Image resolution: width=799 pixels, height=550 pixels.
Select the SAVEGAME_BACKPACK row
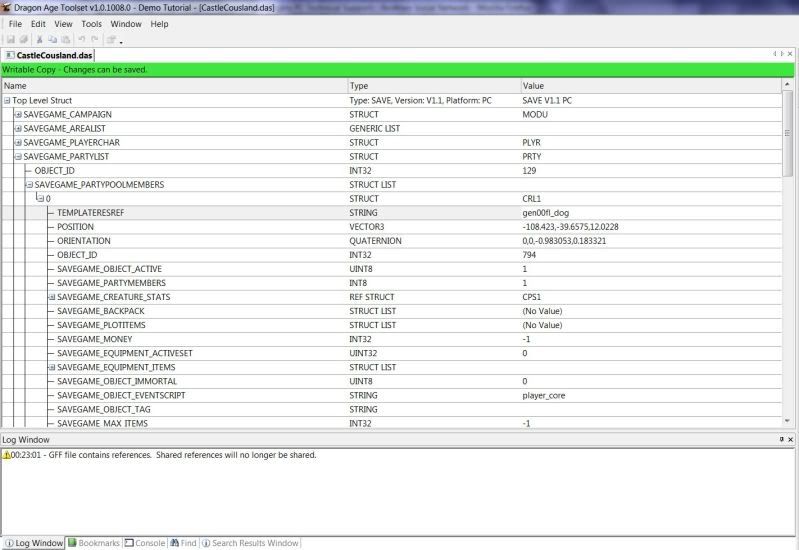click(391, 311)
